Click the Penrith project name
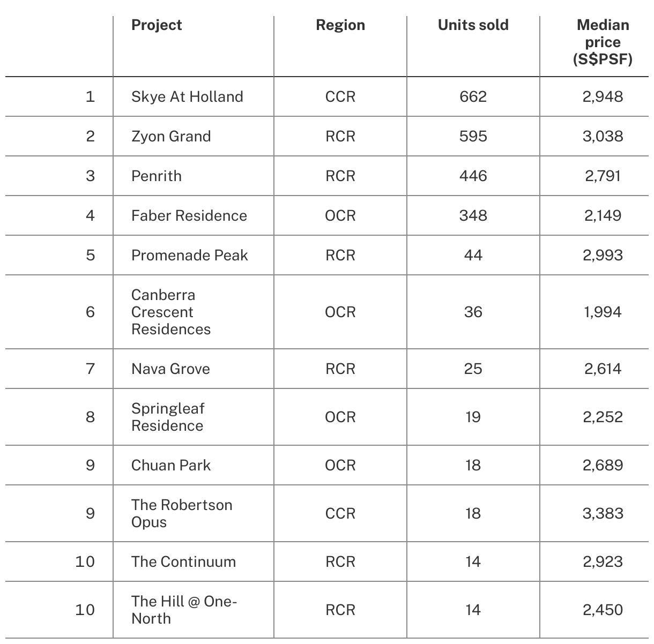654x644 pixels. [x=157, y=176]
